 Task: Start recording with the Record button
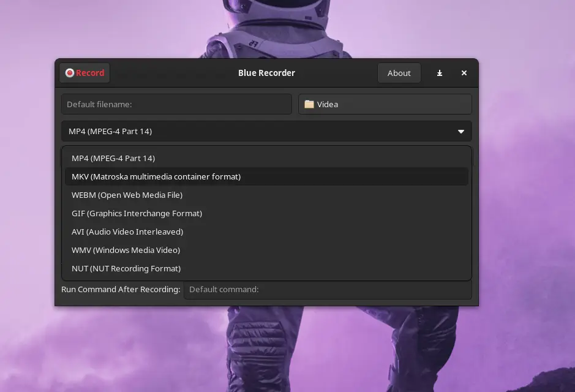(85, 73)
